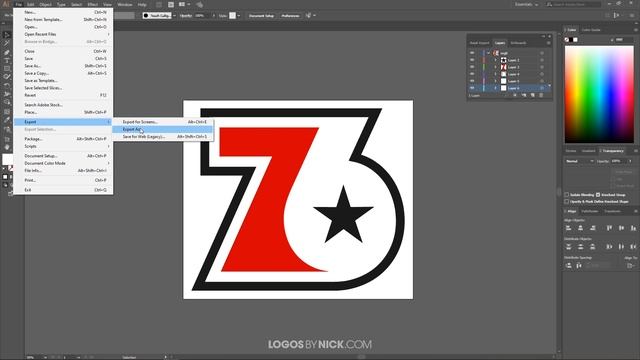Click horizontal distribute center icon
Screen dimensions: 640x360
click(621, 247)
